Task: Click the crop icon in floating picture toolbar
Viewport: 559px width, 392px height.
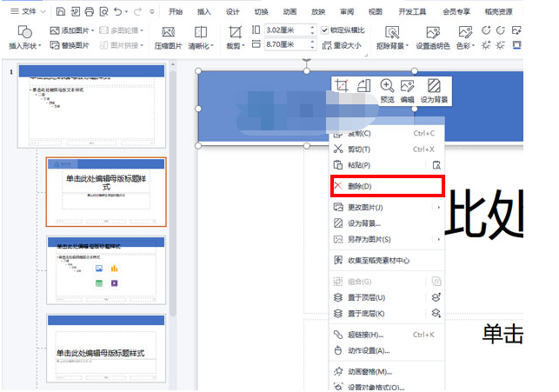Action: click(x=342, y=85)
